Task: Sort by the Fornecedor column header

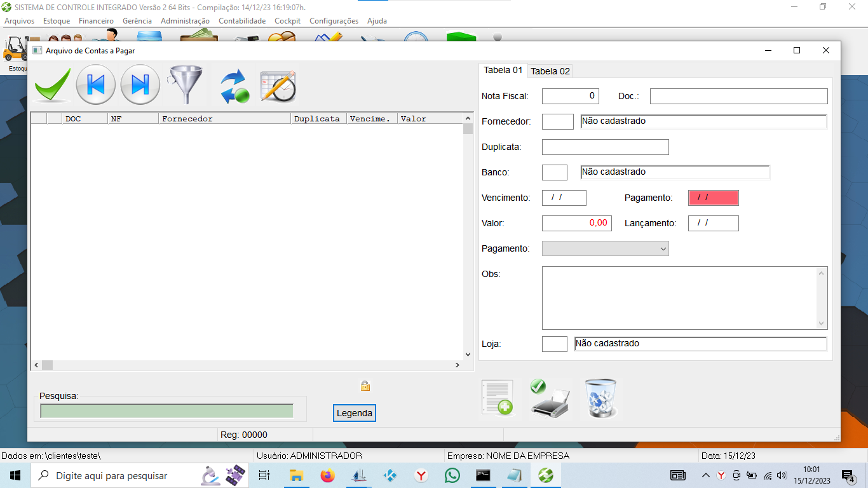Action: (224, 119)
